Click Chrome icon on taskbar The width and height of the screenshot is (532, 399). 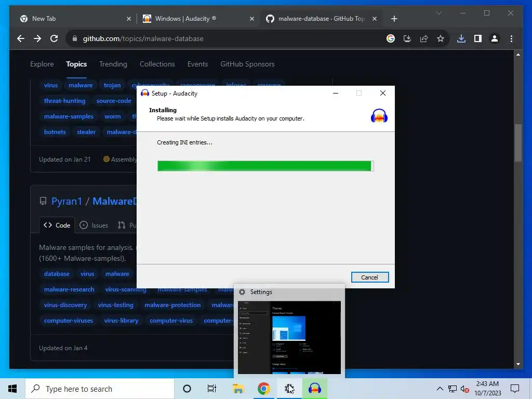point(263,389)
